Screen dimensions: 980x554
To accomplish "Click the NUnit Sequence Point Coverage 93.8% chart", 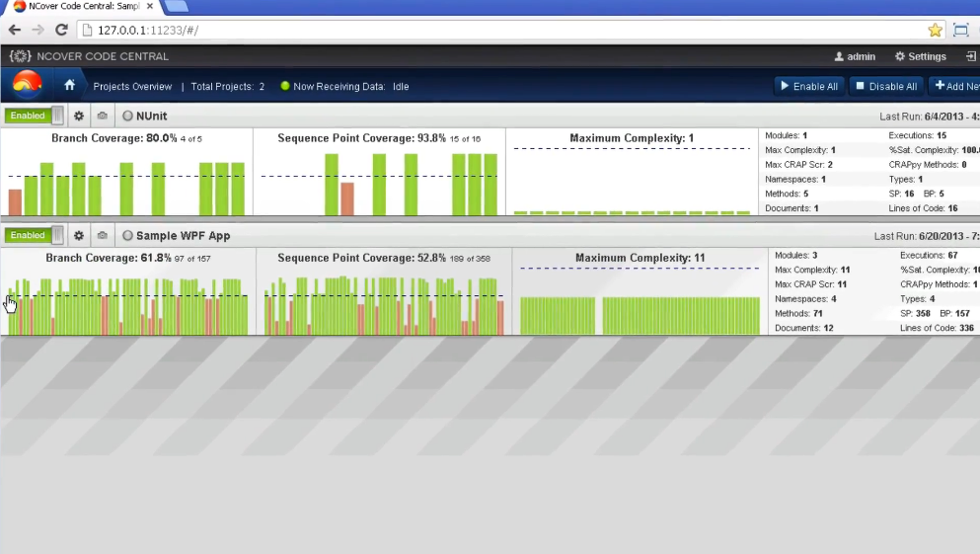I will (x=379, y=173).
